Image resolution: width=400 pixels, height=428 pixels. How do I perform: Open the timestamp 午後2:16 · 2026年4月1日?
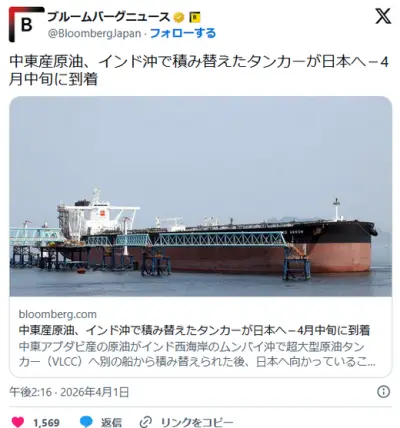click(69, 392)
